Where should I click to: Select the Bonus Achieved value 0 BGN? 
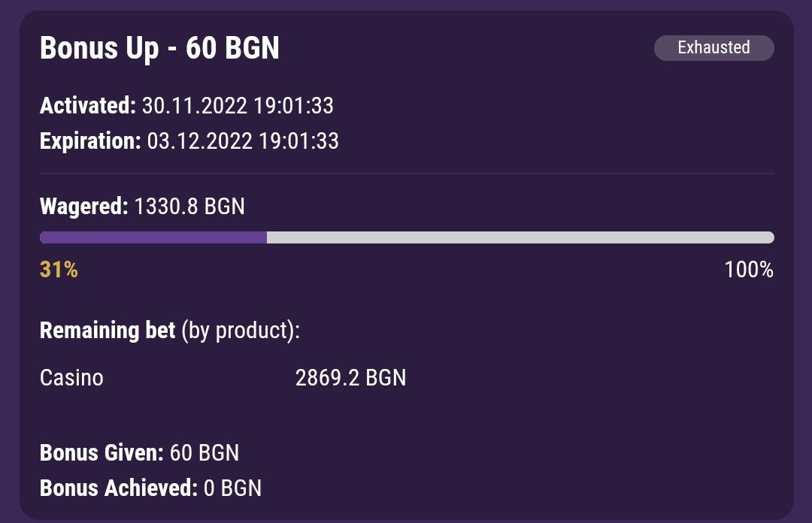click(233, 488)
